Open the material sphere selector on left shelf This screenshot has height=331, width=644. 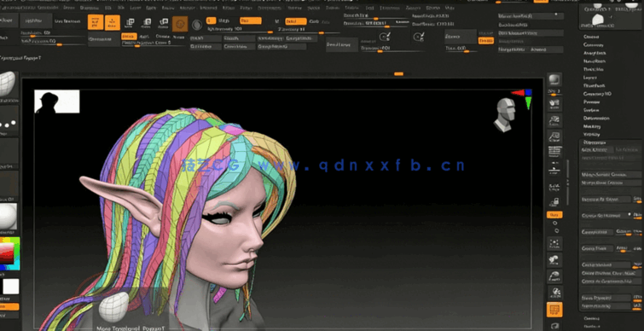click(x=9, y=217)
